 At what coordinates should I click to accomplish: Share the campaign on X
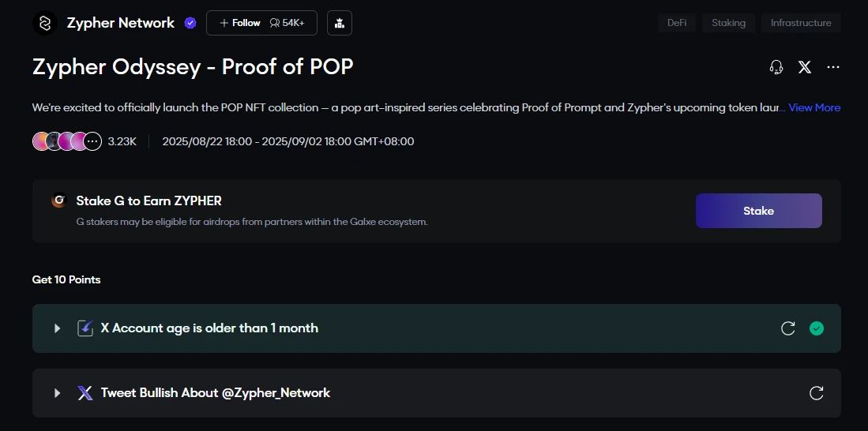(804, 67)
